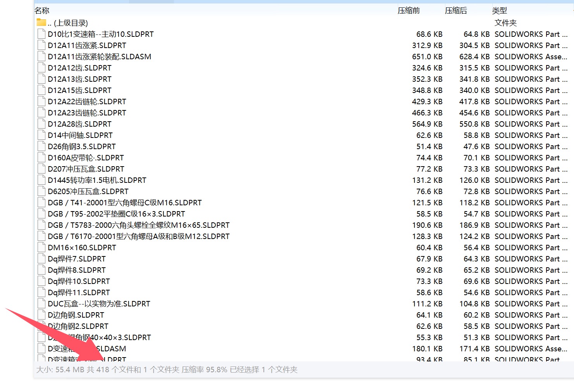Image resolution: width=574 pixels, height=392 pixels.
Task: Select the file name DM16×160.SLDPRT
Action: click(x=82, y=248)
